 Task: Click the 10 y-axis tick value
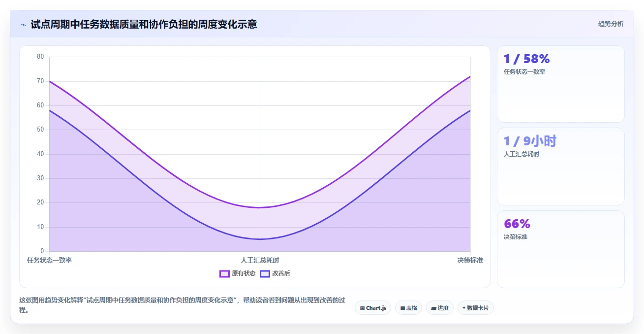pyautogui.click(x=40, y=227)
